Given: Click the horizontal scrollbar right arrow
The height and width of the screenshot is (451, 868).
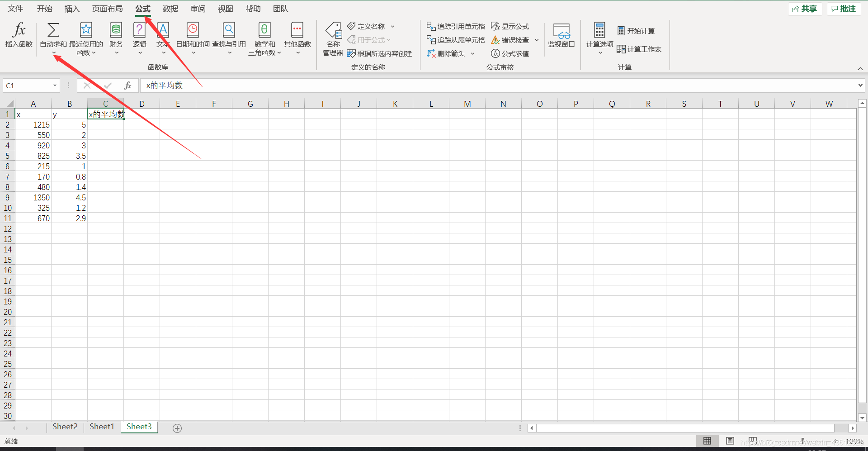Looking at the screenshot, I should coord(853,428).
